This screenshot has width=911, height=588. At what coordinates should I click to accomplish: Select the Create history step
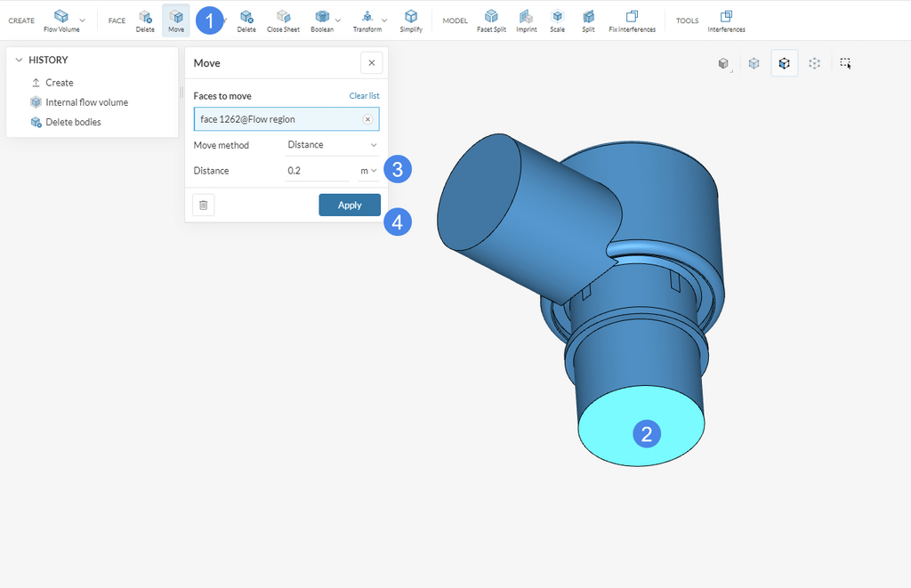tap(60, 83)
